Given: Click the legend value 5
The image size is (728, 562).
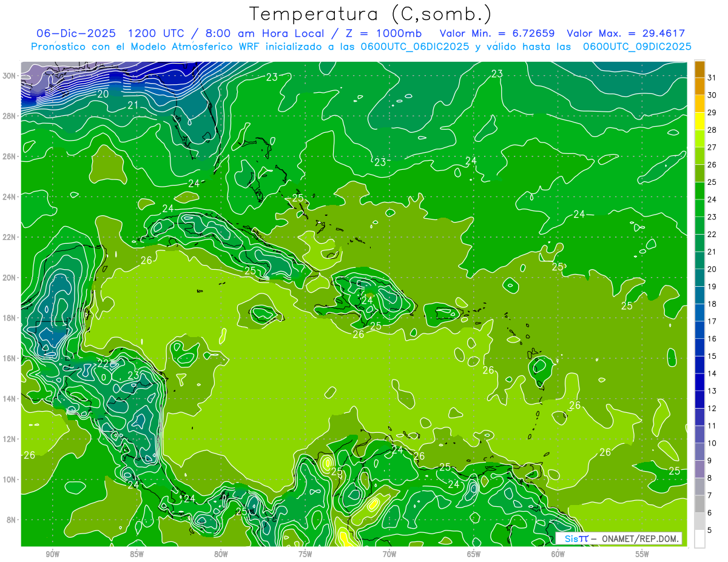Looking at the screenshot, I should point(709,530).
